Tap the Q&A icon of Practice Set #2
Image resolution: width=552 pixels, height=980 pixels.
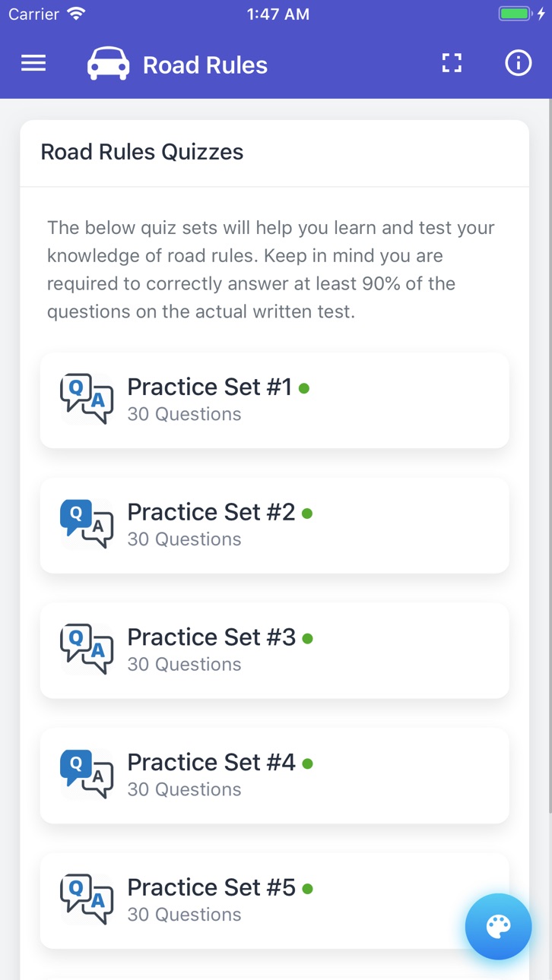coord(87,524)
